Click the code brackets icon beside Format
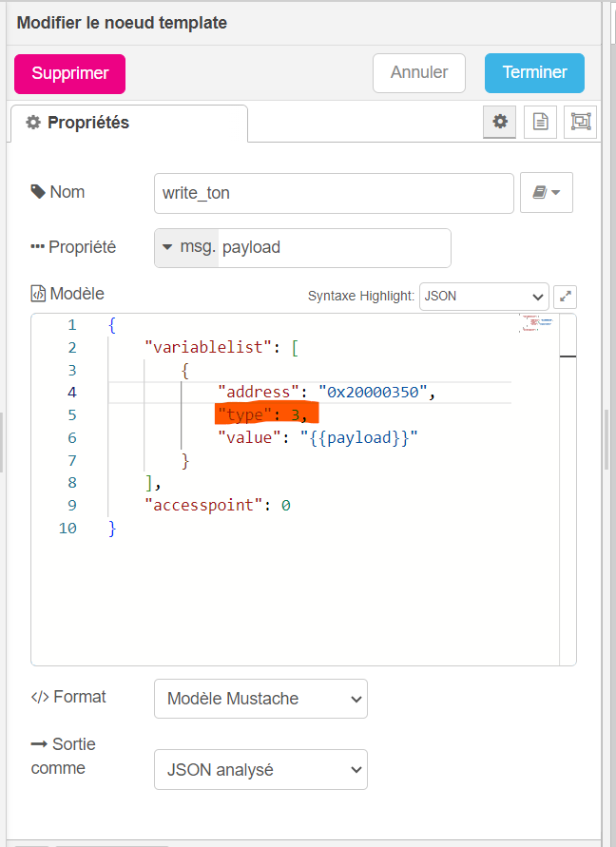Image resolution: width=616 pixels, height=847 pixels. click(40, 697)
